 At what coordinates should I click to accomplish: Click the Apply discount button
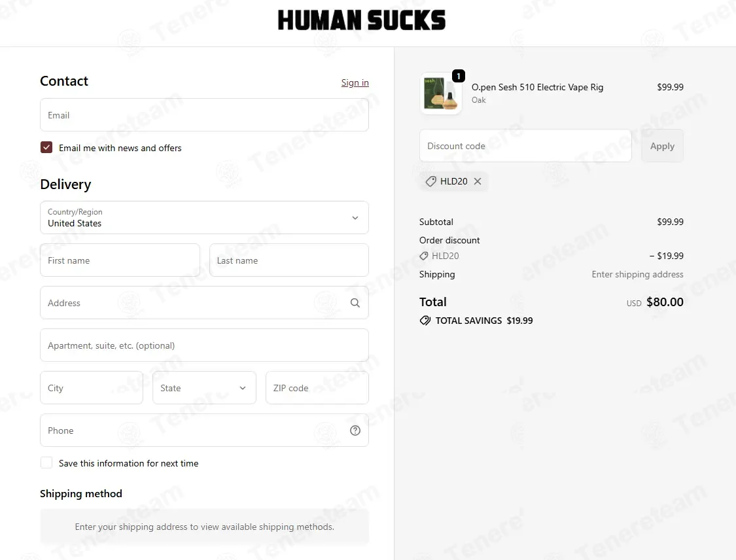(662, 146)
